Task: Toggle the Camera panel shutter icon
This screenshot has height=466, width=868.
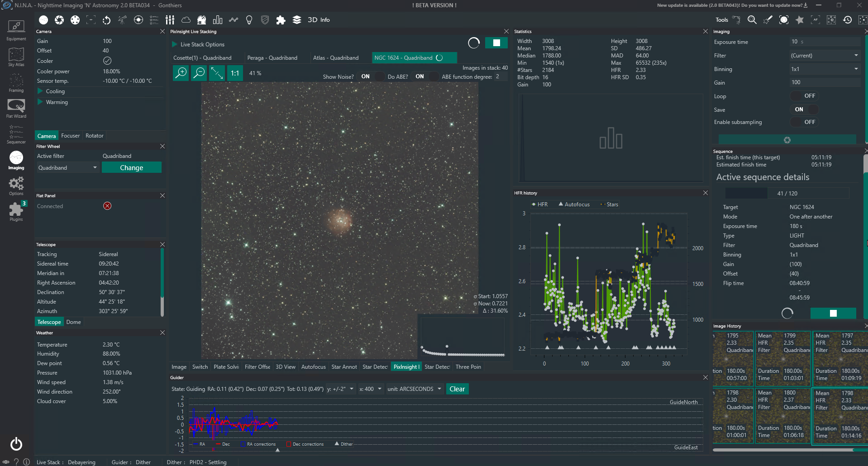Action: point(59,20)
